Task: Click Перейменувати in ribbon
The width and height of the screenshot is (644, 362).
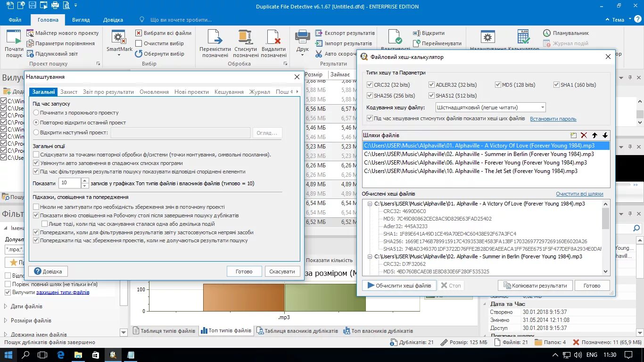Action: click(x=437, y=43)
